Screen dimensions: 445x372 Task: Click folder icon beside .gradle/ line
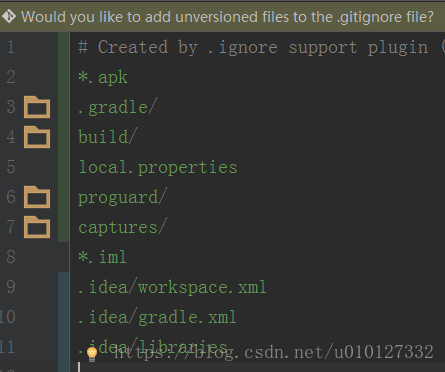tap(37, 107)
